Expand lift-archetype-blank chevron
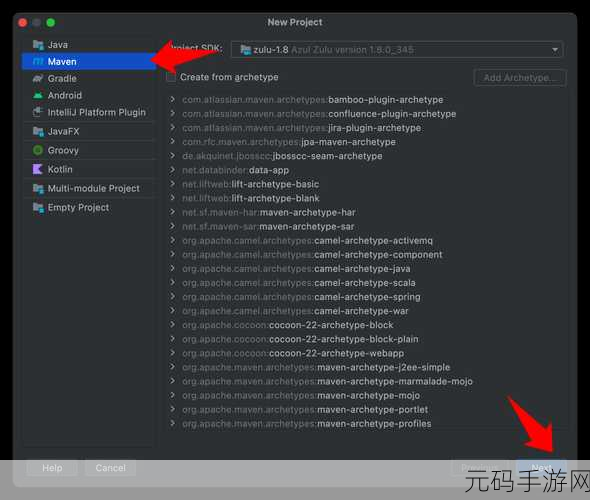Image resolution: width=590 pixels, height=500 pixels. [x=172, y=198]
